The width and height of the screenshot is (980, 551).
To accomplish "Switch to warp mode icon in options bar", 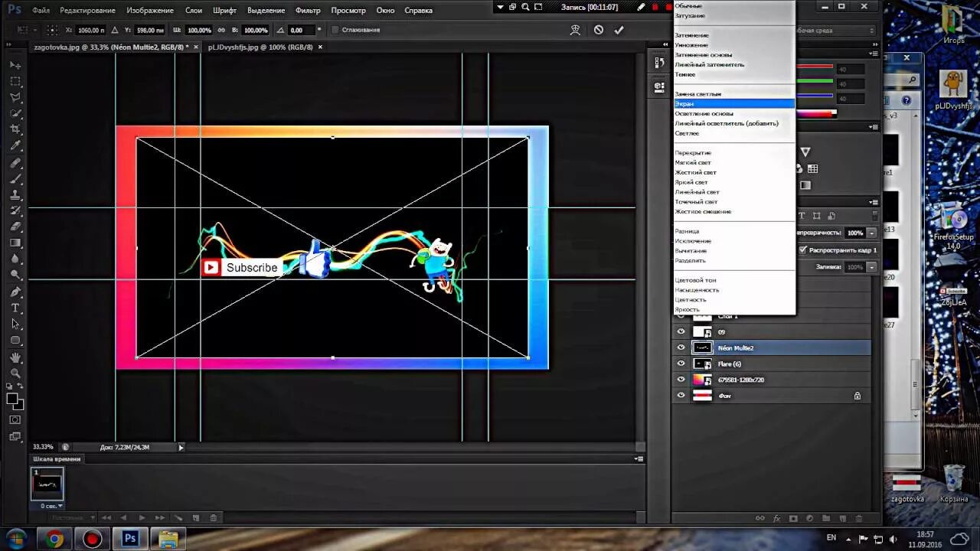I will 576,30.
